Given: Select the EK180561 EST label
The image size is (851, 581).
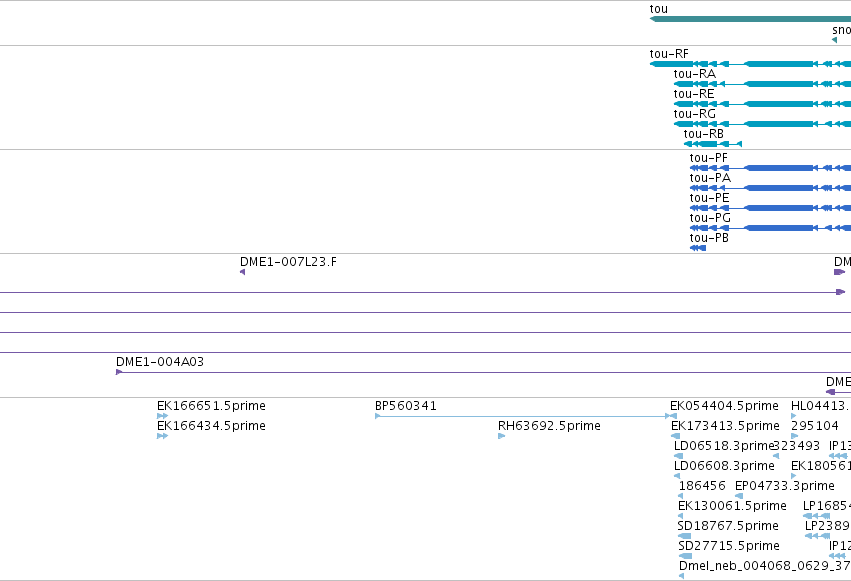Looking at the screenshot, I should point(821,466).
